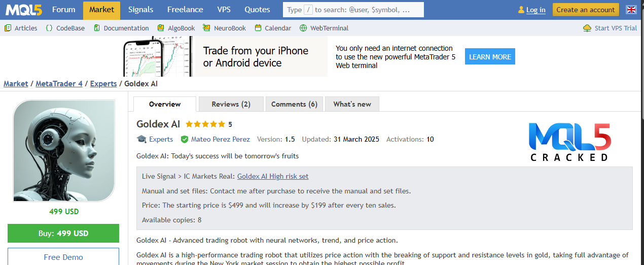The image size is (644, 265).
Task: Click Start VPS Trial link
Action: (x=616, y=28)
